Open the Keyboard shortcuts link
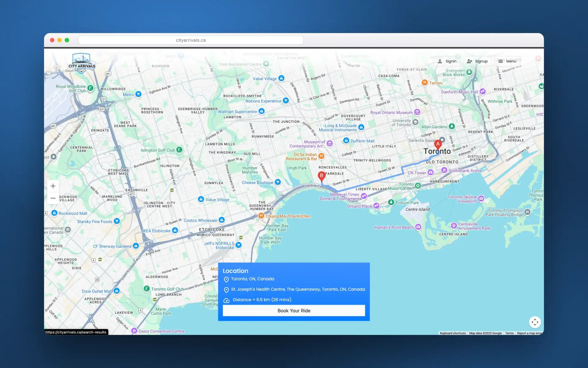The width and height of the screenshot is (588, 368). pos(453,333)
